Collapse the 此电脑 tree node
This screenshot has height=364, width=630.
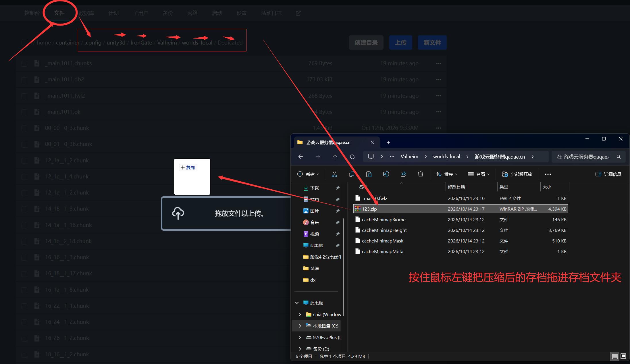pos(297,303)
